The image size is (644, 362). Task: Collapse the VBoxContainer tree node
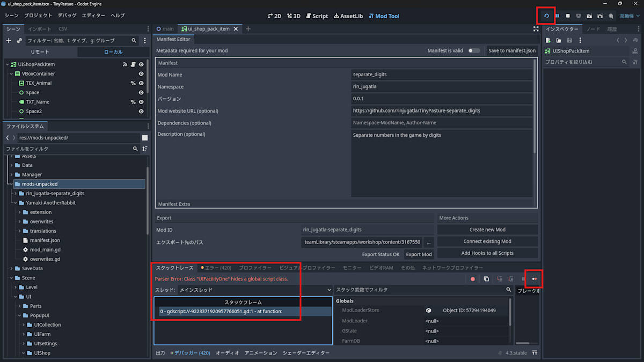coord(12,73)
